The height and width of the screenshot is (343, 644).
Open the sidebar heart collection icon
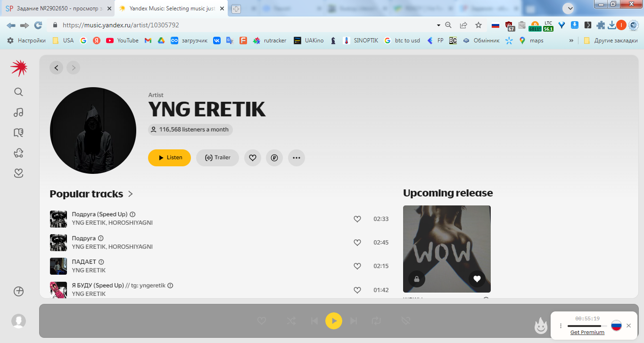point(18,173)
